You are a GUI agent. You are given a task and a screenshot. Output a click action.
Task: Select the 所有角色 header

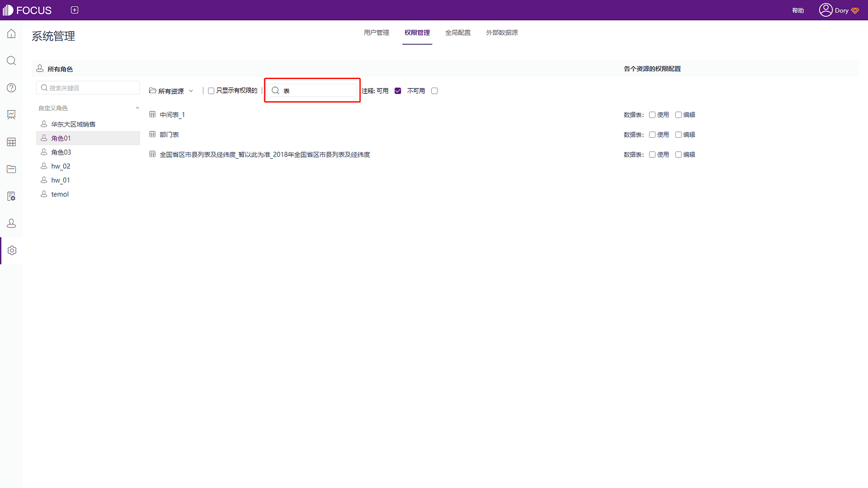(x=60, y=69)
